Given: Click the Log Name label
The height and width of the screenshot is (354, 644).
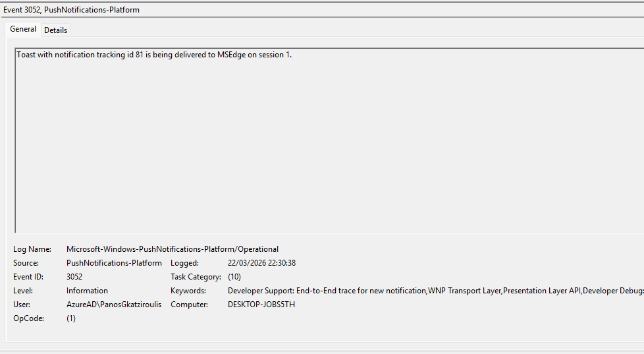Looking at the screenshot, I should pyautogui.click(x=32, y=249).
